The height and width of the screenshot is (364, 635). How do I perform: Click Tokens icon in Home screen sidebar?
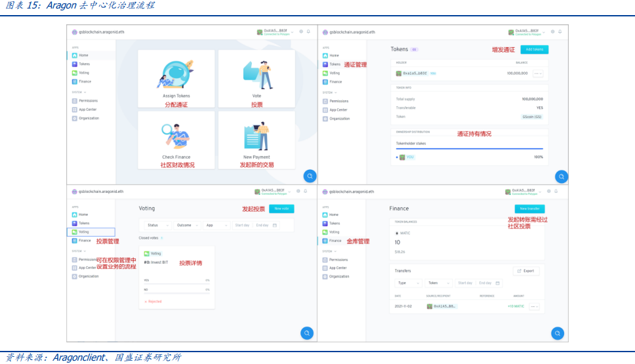click(x=75, y=64)
